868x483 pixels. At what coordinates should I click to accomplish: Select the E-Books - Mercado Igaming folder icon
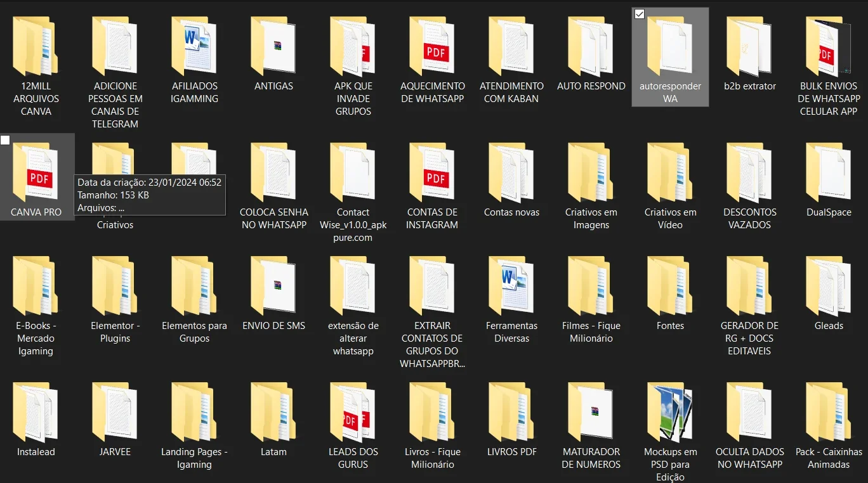tap(36, 286)
